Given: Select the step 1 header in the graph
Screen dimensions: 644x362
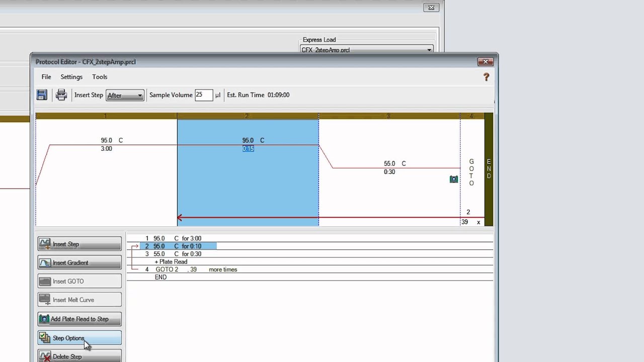Looking at the screenshot, I should tap(106, 116).
